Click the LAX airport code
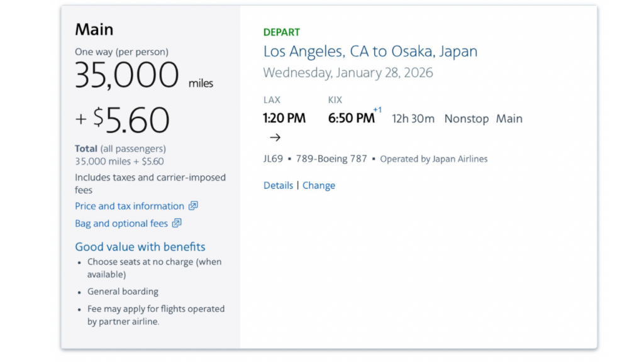The width and height of the screenshot is (644, 362). pyautogui.click(x=272, y=100)
